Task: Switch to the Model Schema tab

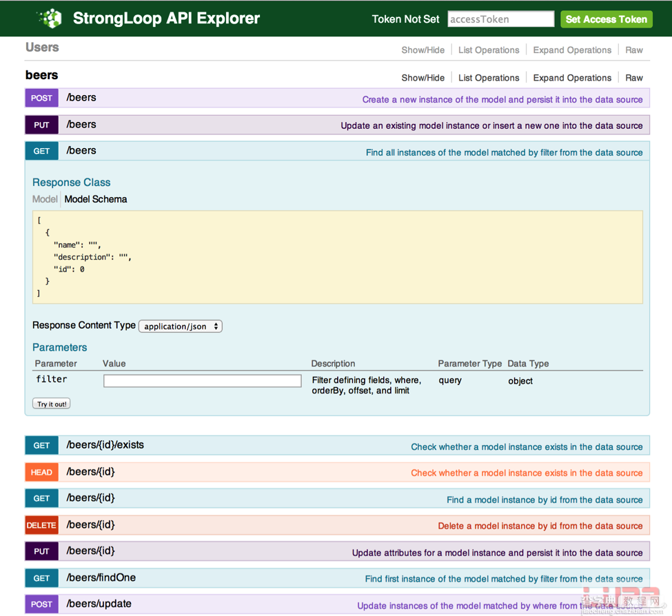Action: pyautogui.click(x=96, y=199)
